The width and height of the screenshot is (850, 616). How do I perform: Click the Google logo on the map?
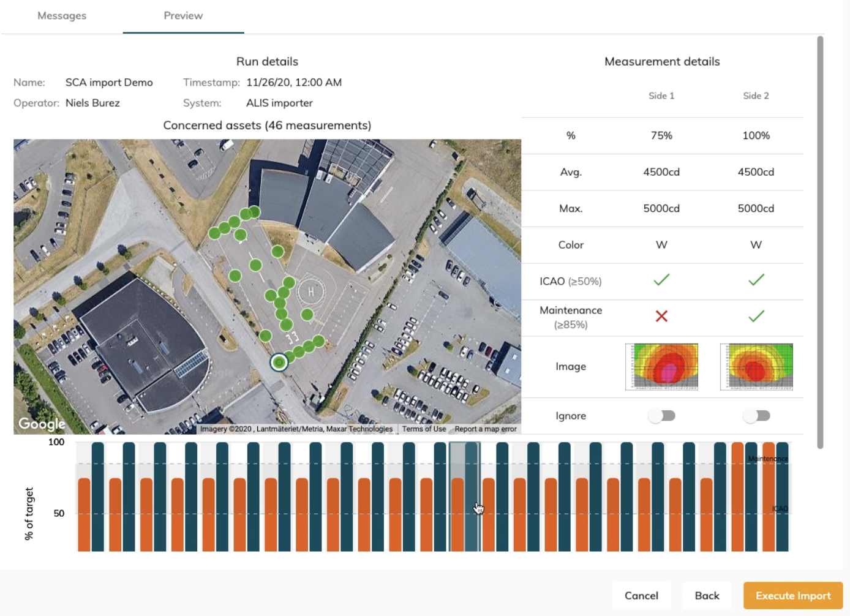[42, 424]
